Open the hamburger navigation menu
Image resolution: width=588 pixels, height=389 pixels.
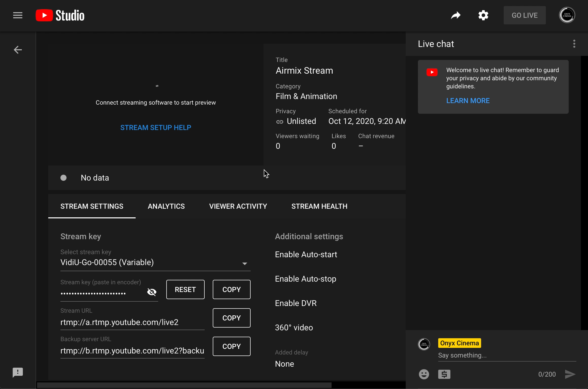click(x=18, y=15)
